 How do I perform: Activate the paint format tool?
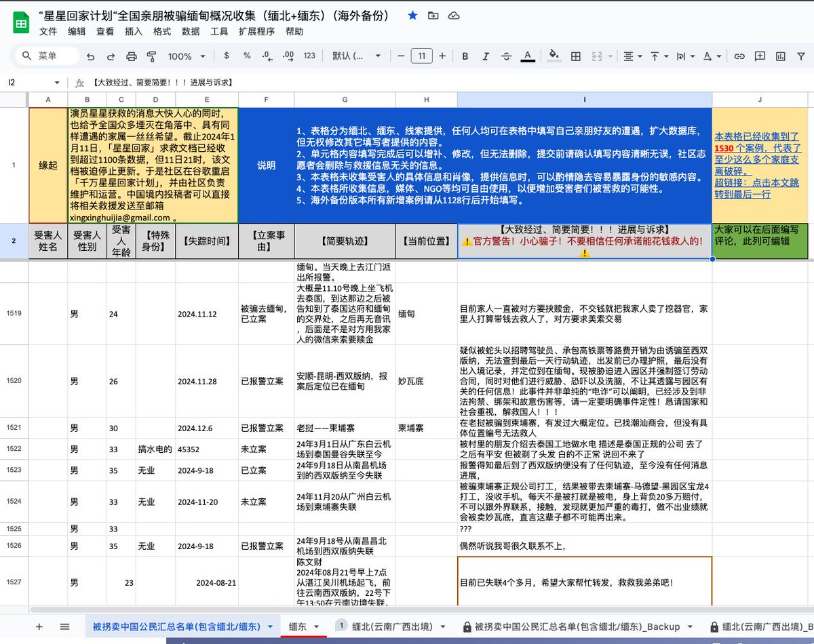(x=151, y=56)
